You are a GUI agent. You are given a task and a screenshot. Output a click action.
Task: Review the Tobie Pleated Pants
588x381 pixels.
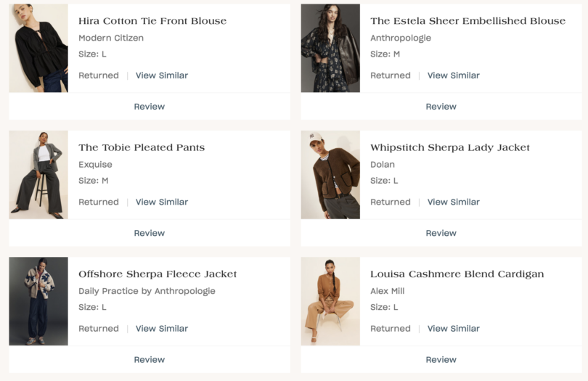[x=150, y=233]
